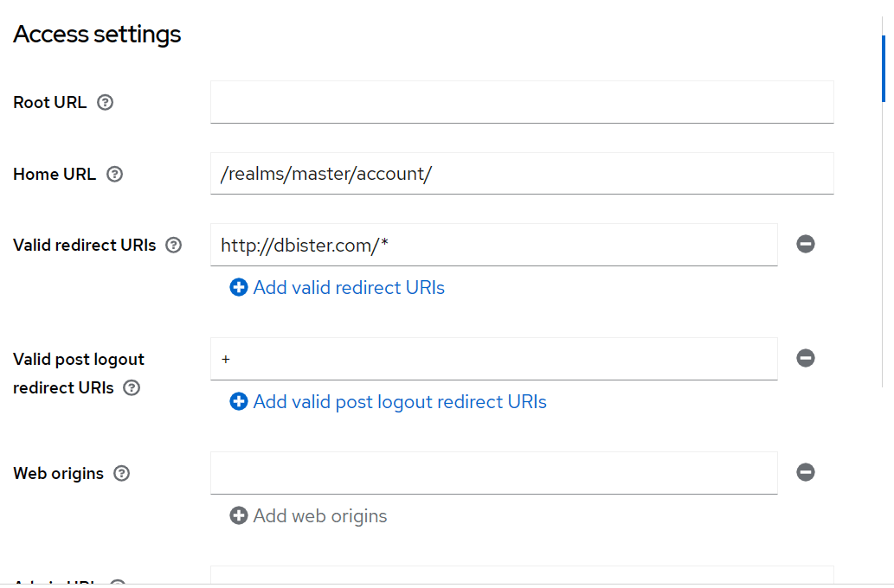Click the redirect URI field containing http://dbister.com/*
Viewport: 894px width, 588px height.
[x=493, y=245]
